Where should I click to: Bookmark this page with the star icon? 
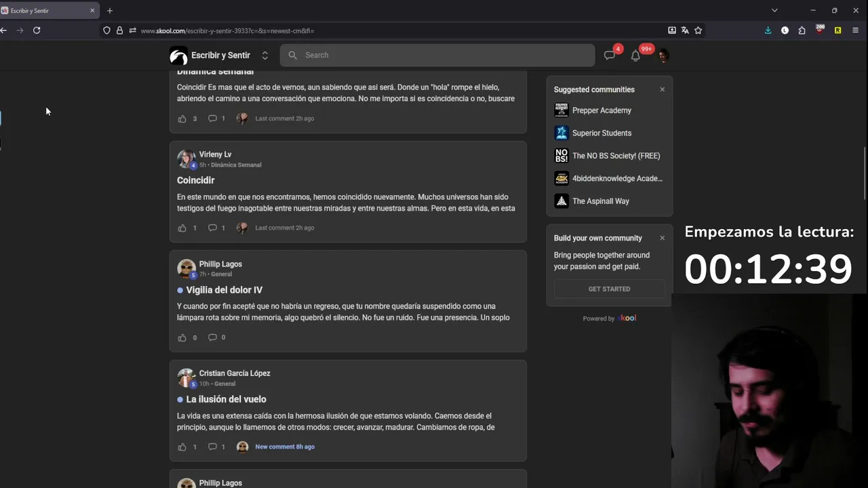click(x=698, y=30)
